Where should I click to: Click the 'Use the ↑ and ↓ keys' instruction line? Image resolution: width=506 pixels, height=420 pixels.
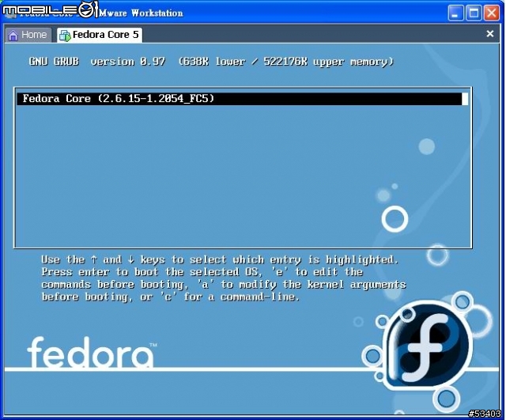click(x=220, y=260)
